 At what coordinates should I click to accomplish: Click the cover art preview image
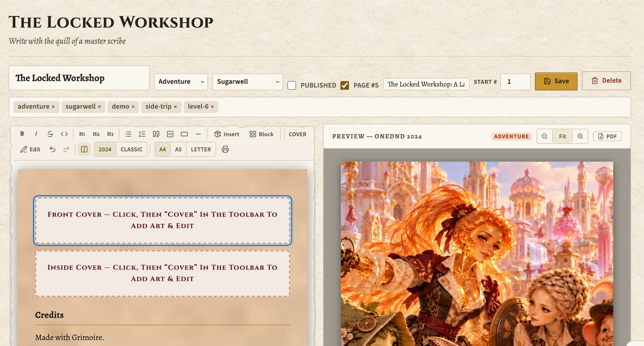[x=477, y=254]
